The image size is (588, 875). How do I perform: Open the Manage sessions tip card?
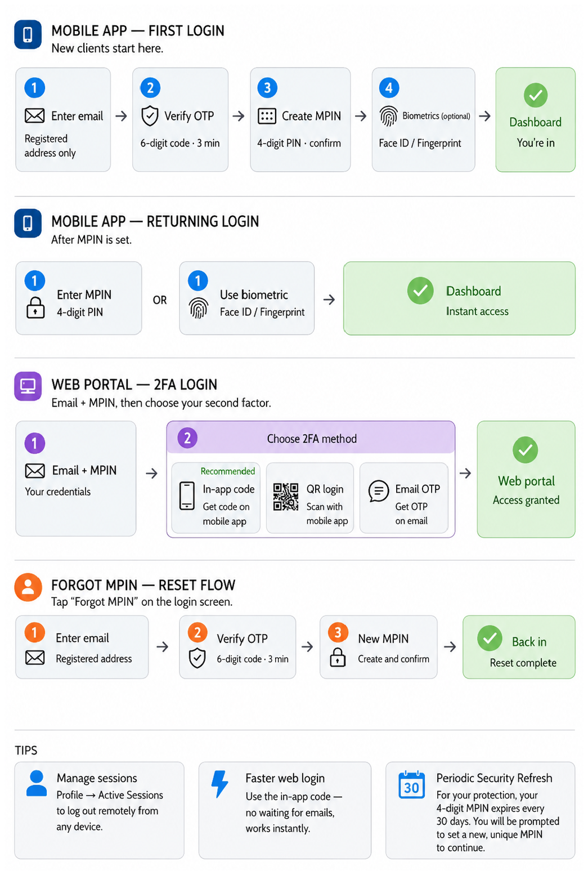[100, 810]
